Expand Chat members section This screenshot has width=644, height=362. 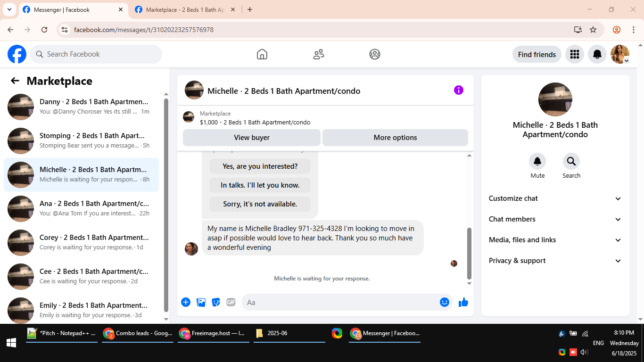point(555,219)
